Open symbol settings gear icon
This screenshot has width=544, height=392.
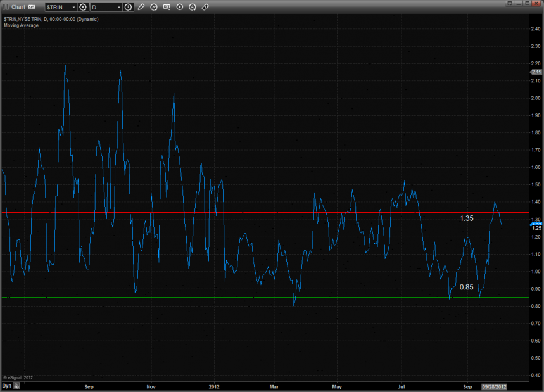point(83,8)
